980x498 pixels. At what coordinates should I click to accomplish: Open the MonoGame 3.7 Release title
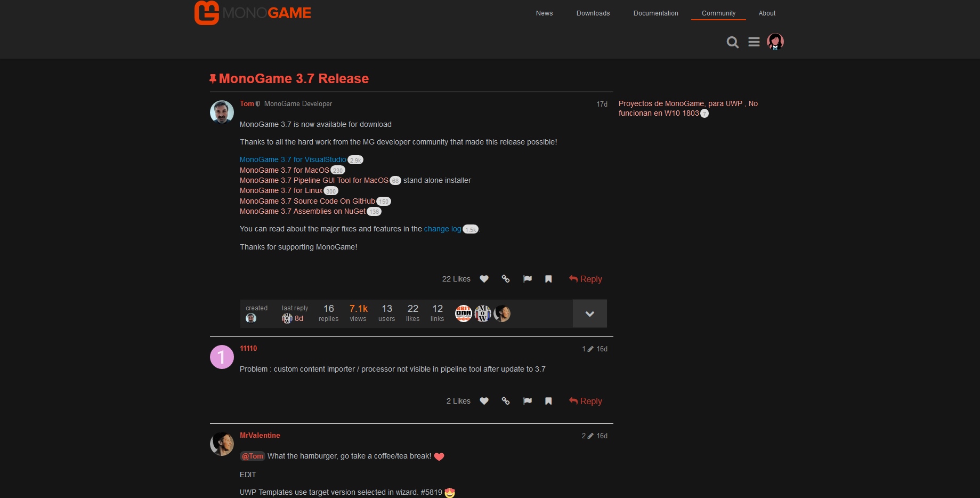[294, 79]
